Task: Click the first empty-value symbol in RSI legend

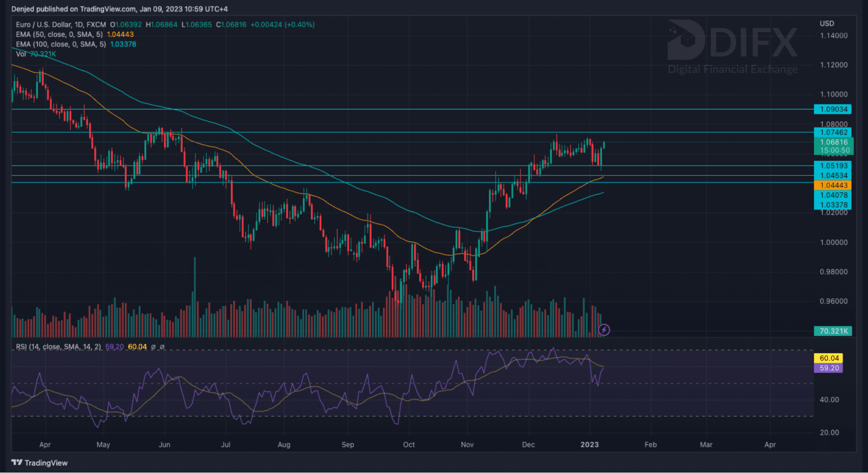Action: click(x=153, y=347)
